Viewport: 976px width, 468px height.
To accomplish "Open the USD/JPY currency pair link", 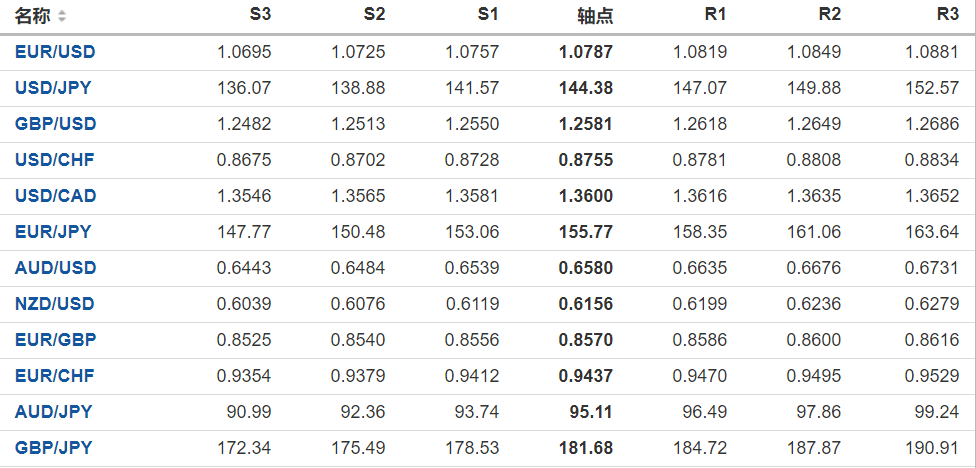I will point(53,88).
